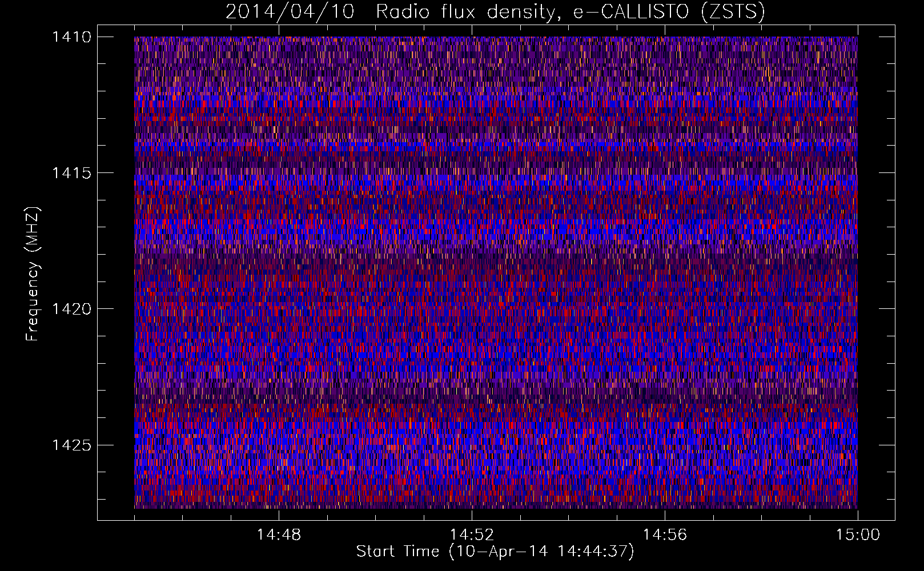The image size is (924, 571).
Task: Click the '1420' frequency axis label
Action: click(x=71, y=309)
